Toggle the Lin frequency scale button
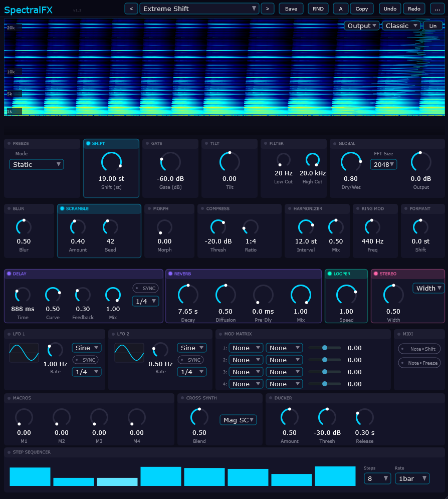The image size is (448, 499). (x=433, y=26)
